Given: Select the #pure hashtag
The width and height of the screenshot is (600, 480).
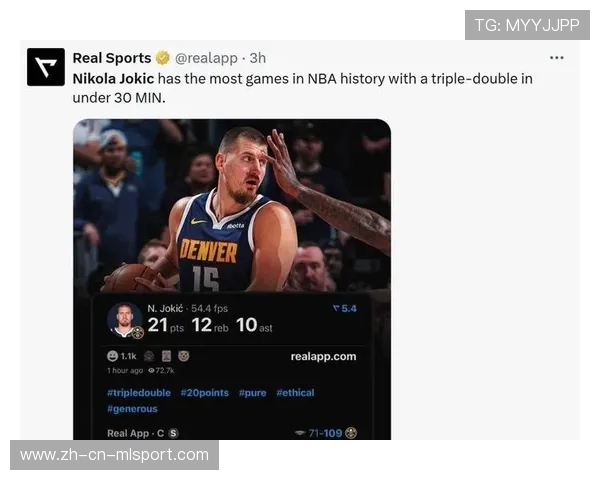Looking at the screenshot, I should [x=253, y=393].
